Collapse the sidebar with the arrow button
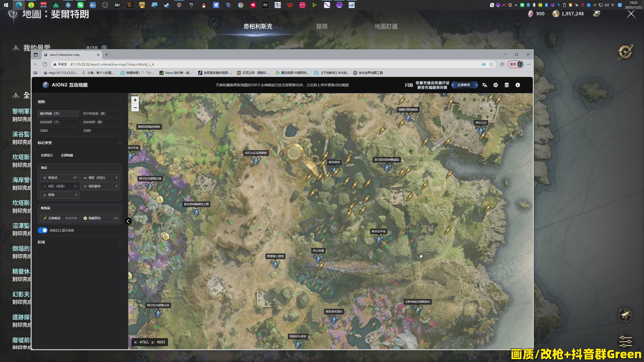 128,221
